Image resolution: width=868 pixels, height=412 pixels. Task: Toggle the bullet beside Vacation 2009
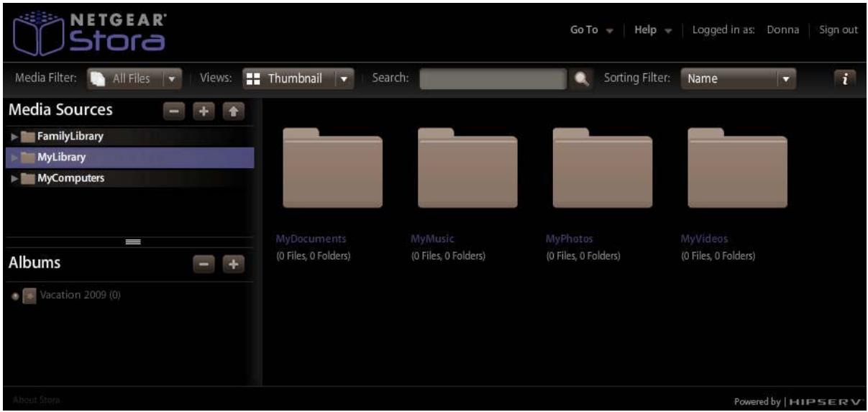pos(15,296)
